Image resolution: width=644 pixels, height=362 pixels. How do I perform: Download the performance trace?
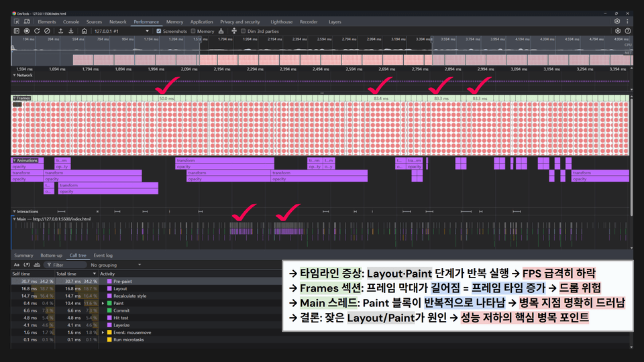[70, 31]
